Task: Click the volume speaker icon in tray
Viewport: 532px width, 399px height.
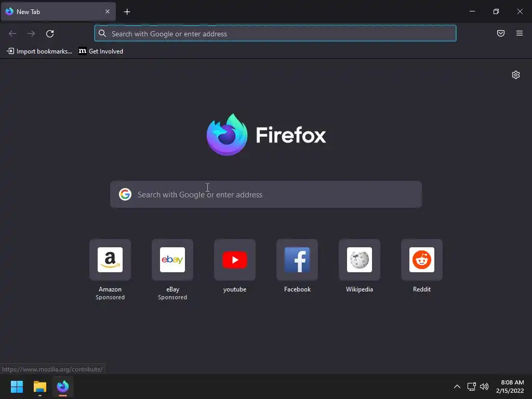Action: coord(484,387)
